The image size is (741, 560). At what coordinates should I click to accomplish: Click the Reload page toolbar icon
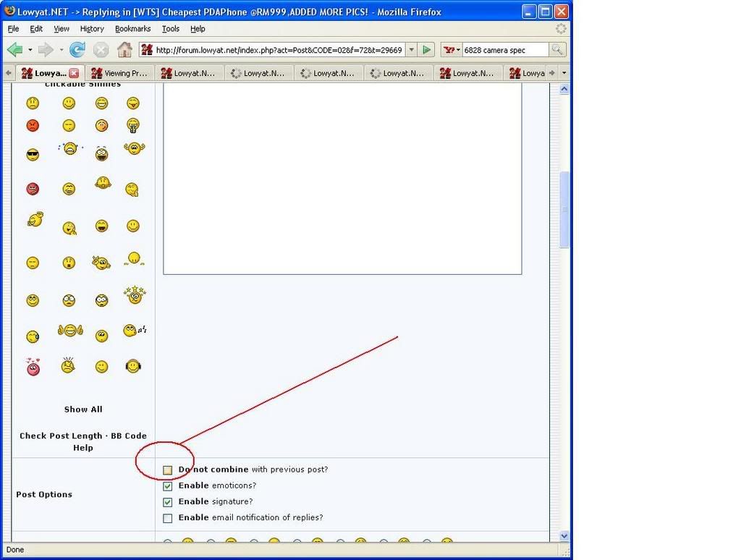[77, 49]
